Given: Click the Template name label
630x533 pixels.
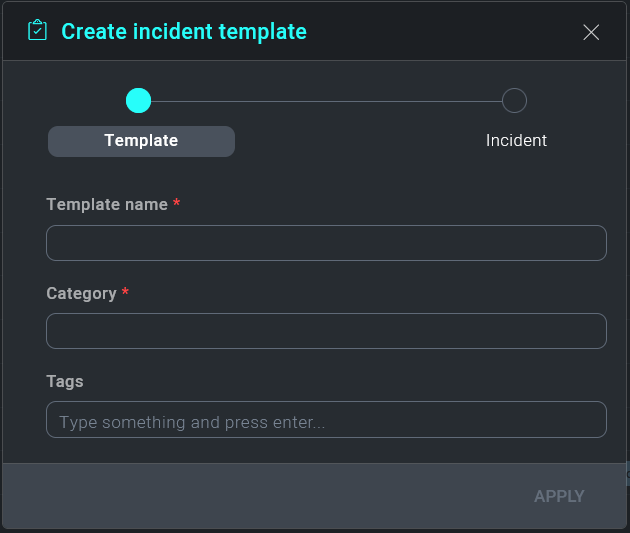Looking at the screenshot, I should [107, 204].
